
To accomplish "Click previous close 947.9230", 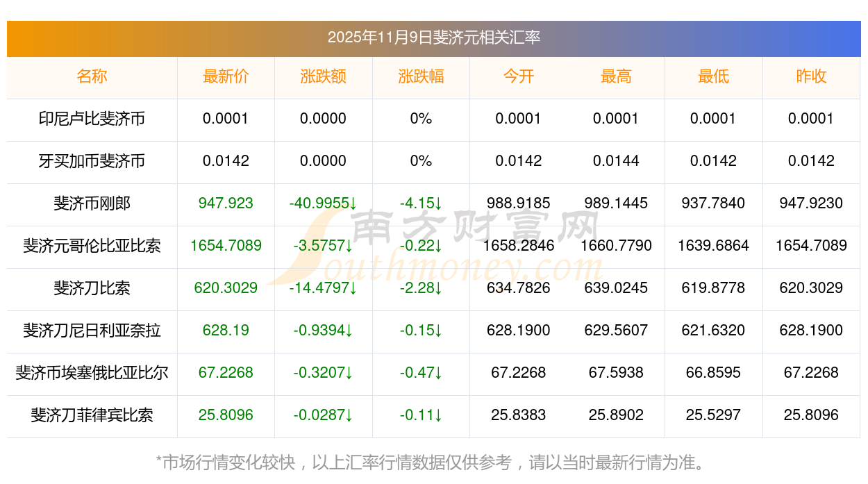I will [811, 203].
